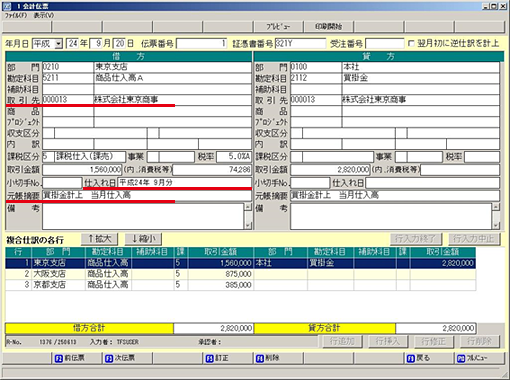Click the 戻る function key button
Screen dimensions: 510x380
point(429,358)
